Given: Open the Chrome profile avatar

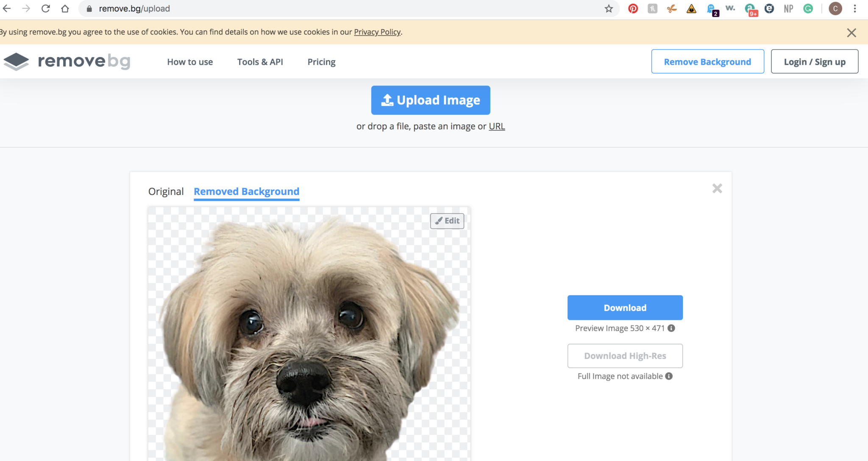Looking at the screenshot, I should (835, 8).
